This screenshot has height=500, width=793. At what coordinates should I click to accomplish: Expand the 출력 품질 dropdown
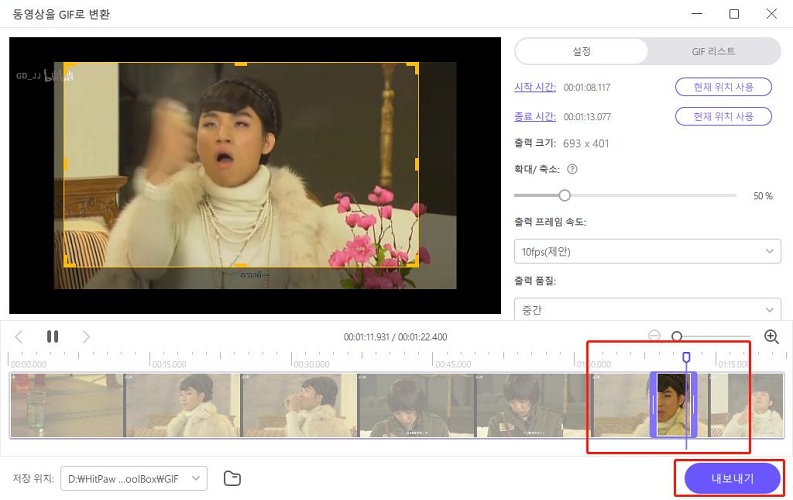[x=647, y=310]
